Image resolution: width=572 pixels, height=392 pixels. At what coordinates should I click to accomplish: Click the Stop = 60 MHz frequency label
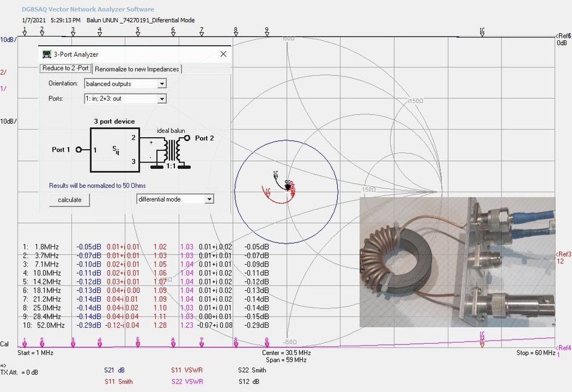tap(536, 352)
